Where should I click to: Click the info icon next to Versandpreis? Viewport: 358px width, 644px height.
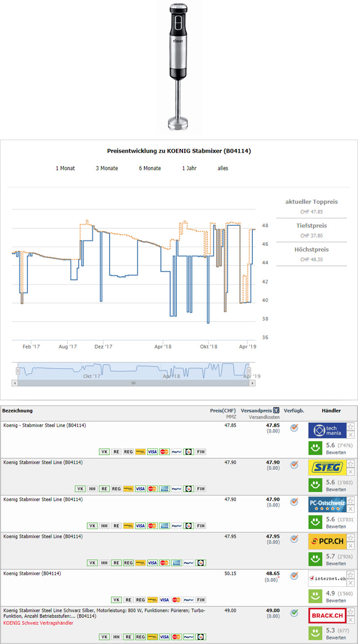(276, 410)
